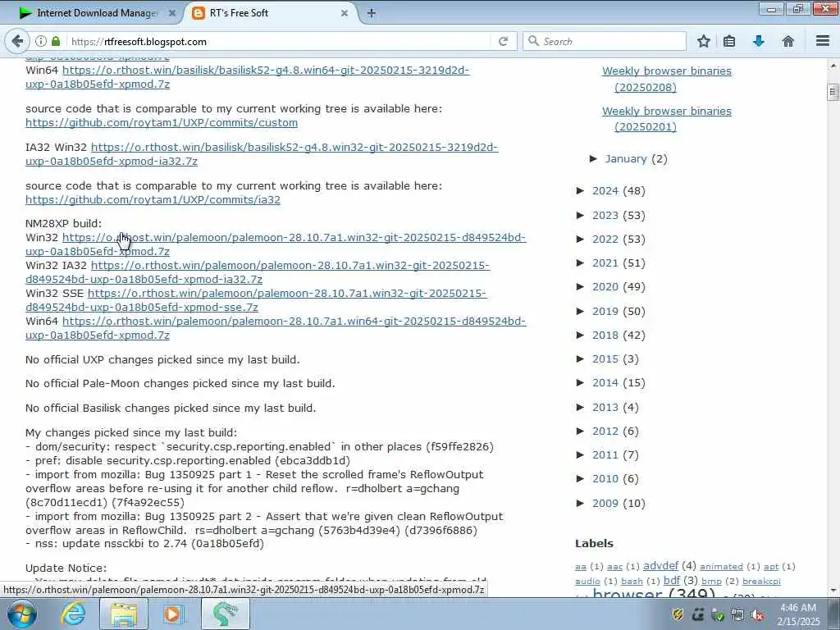Click the page vertical scrollbar thumb
This screenshot has height=630, width=840.
point(833,92)
